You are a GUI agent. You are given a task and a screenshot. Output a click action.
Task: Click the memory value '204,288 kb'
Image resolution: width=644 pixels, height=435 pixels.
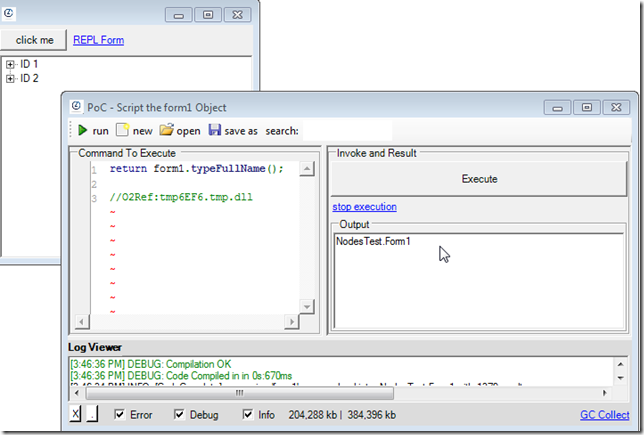click(313, 415)
